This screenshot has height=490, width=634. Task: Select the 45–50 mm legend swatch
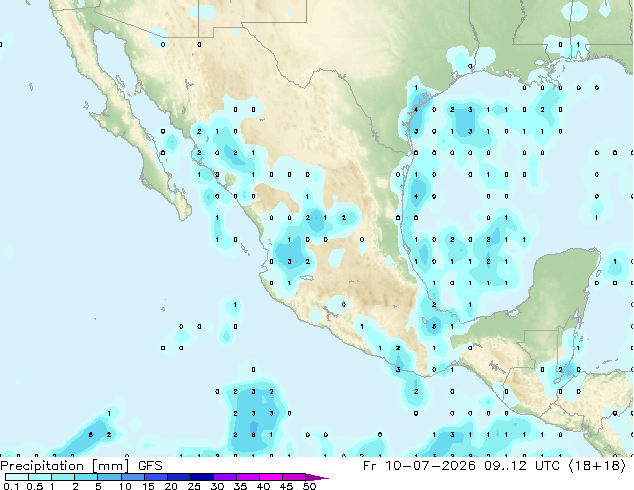tap(294, 477)
